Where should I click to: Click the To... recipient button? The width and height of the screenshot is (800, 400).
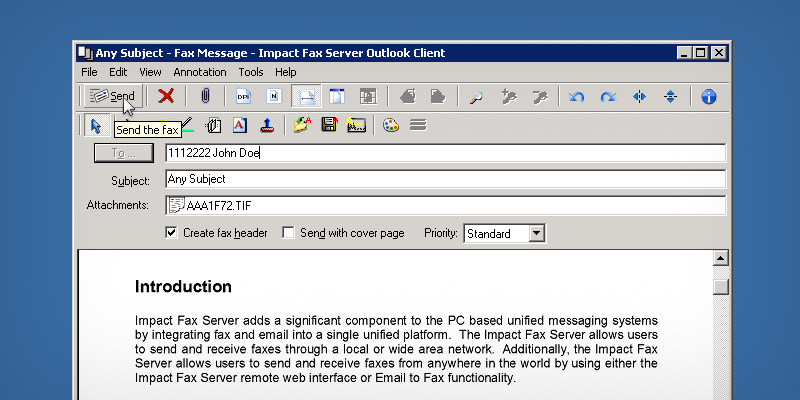[123, 153]
